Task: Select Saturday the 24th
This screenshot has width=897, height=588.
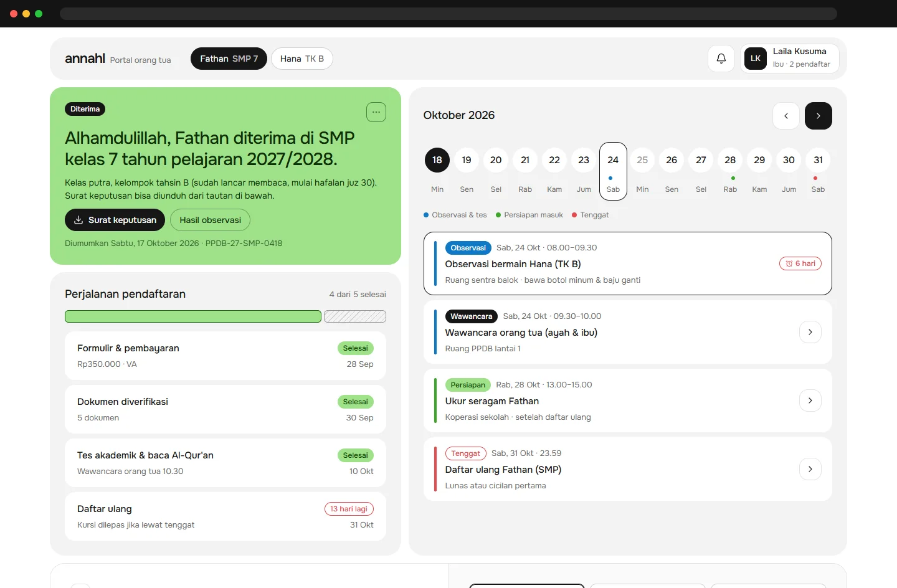Action: (613, 171)
